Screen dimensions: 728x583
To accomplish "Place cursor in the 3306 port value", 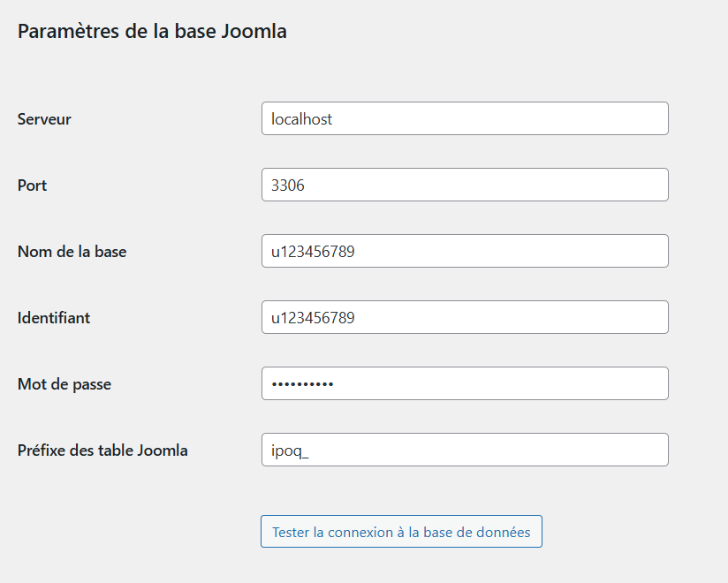I will (x=287, y=185).
